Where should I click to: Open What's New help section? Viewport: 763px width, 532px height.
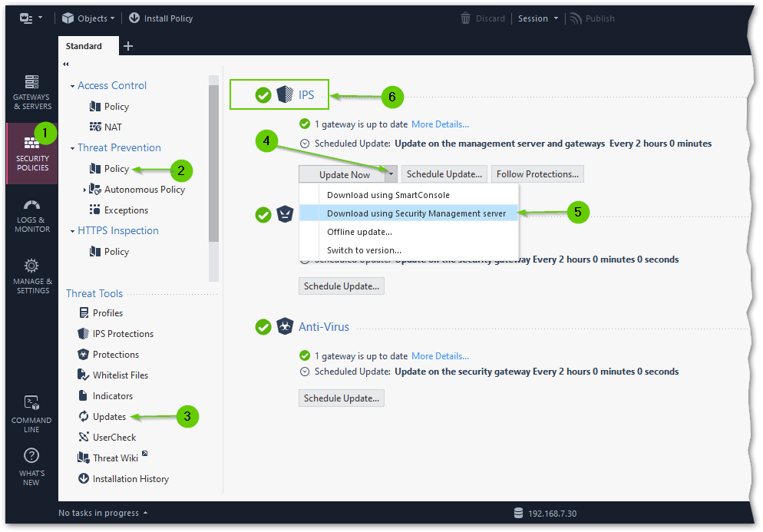[x=31, y=467]
